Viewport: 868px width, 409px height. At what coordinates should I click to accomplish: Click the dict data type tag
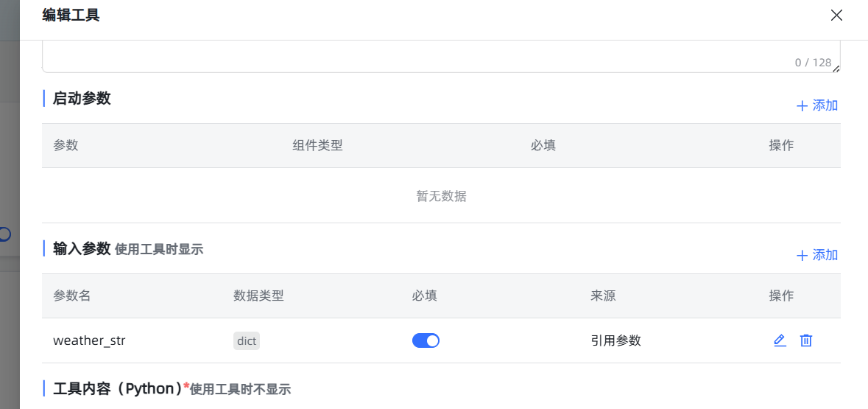coord(247,340)
